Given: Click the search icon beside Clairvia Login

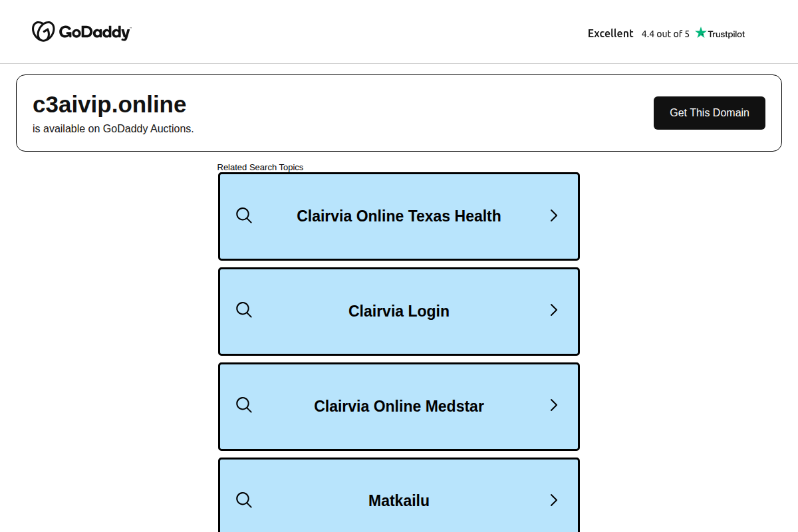Looking at the screenshot, I should click(244, 310).
